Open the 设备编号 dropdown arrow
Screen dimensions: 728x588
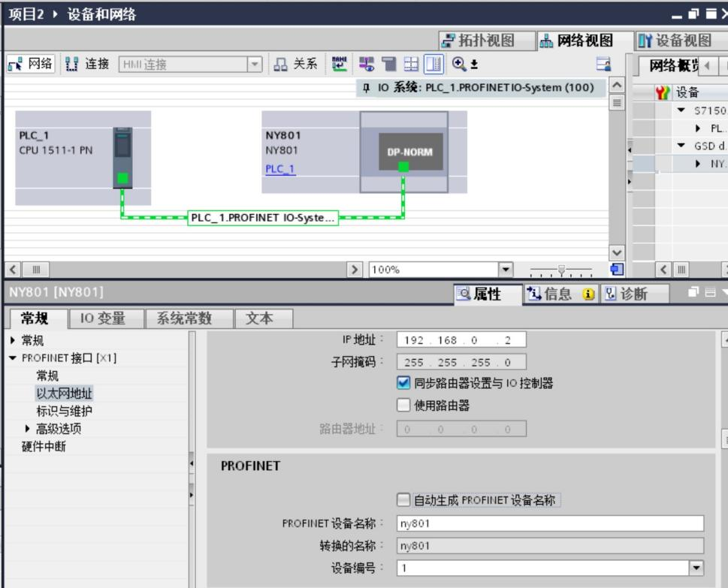pyautogui.click(x=696, y=568)
